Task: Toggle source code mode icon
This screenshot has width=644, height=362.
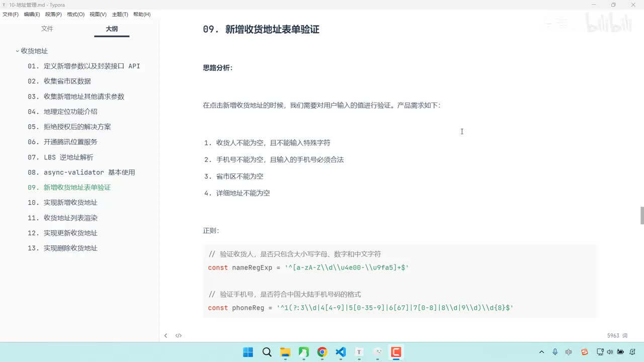Action: point(179,335)
